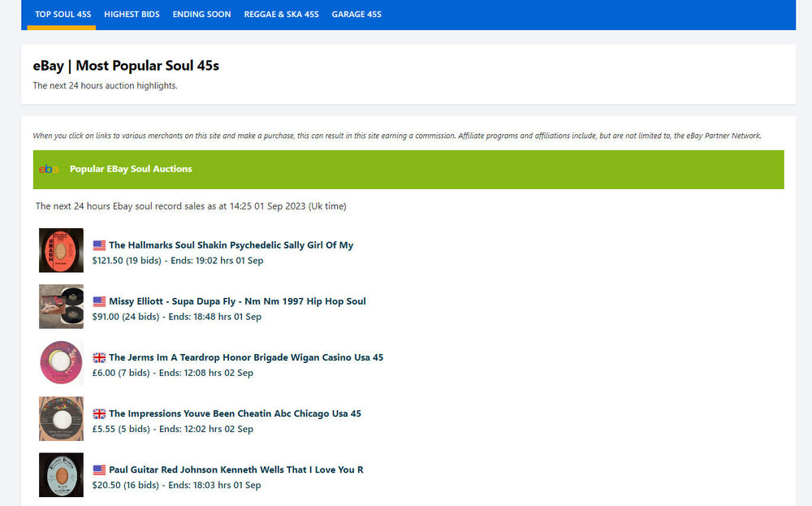
Task: Click the "$20.50 (16 bids)" price line
Action: (x=176, y=485)
